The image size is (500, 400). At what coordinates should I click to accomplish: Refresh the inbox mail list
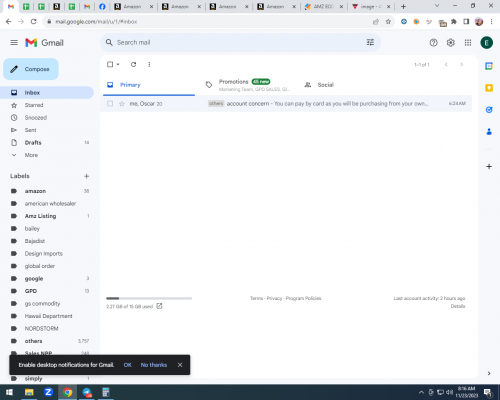click(x=133, y=64)
